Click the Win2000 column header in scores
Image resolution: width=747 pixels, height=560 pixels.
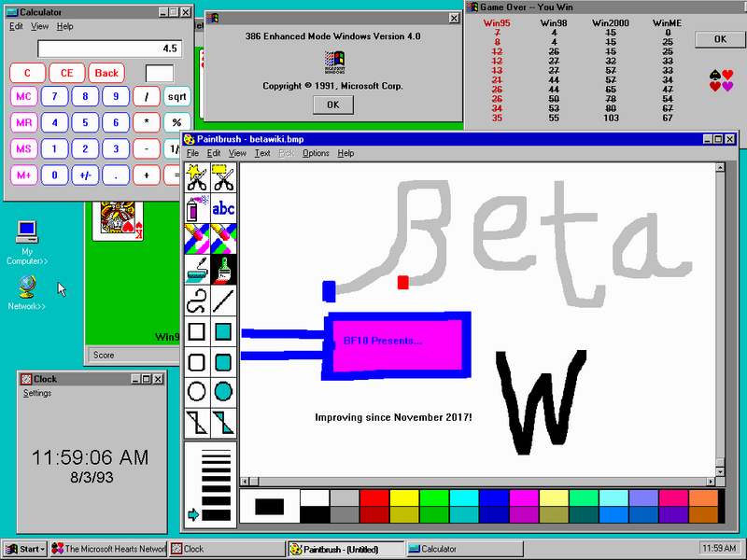[611, 22]
